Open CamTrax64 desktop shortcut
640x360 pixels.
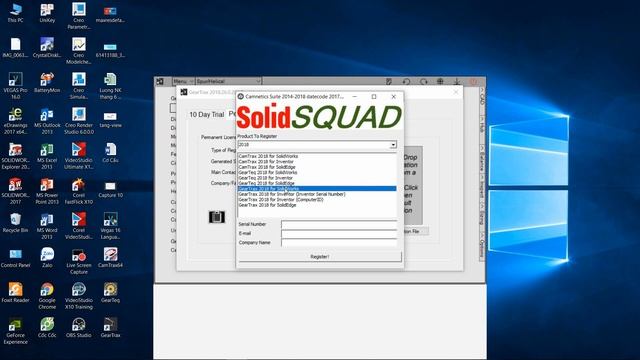click(x=111, y=258)
